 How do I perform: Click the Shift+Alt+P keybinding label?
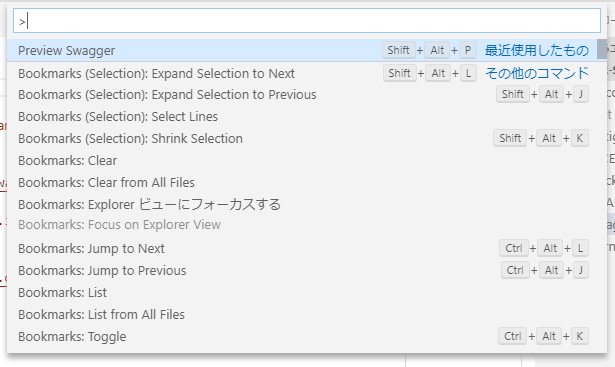point(429,50)
